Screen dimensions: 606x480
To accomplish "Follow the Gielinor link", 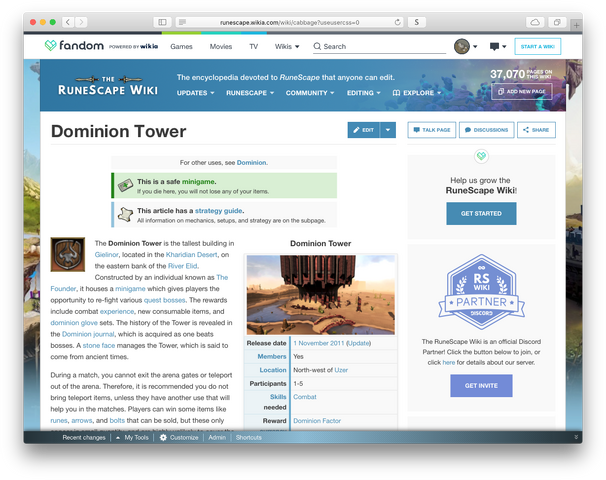I will click(106, 255).
